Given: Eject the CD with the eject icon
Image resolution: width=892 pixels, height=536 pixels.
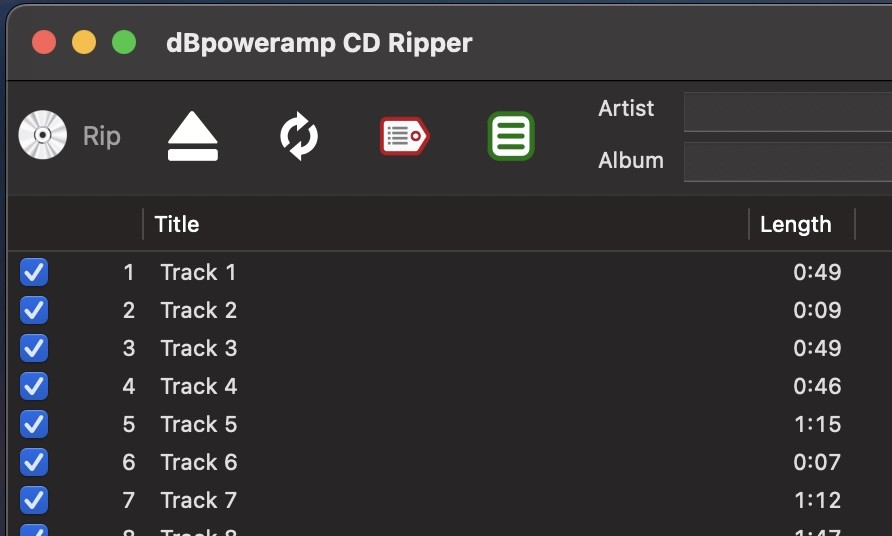Looking at the screenshot, I should click(193, 136).
